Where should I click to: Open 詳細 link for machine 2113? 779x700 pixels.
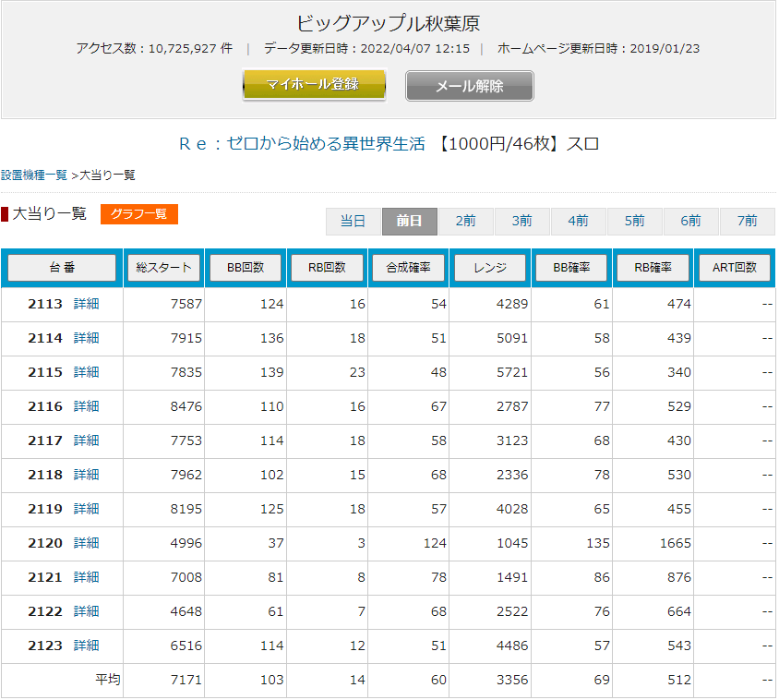(x=86, y=304)
